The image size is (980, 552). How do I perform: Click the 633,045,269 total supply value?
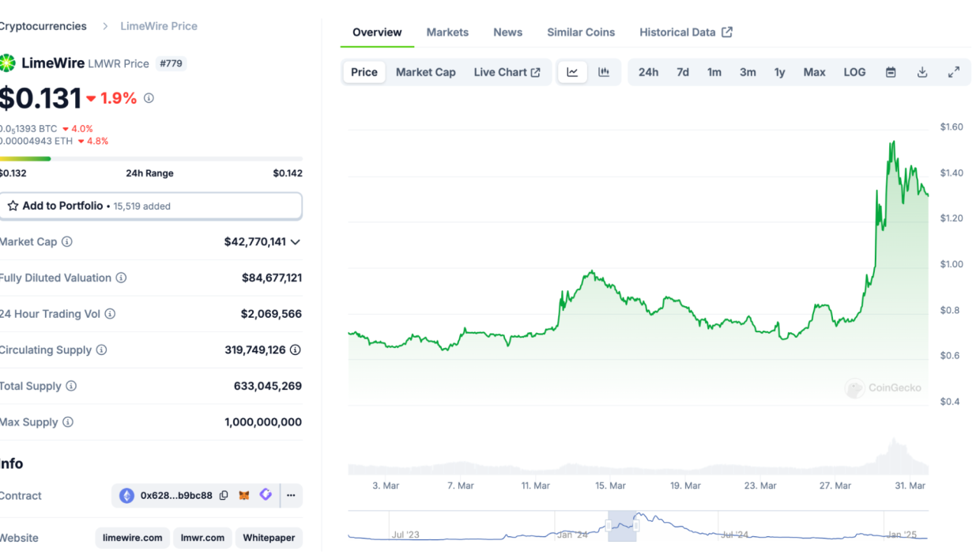[268, 386]
